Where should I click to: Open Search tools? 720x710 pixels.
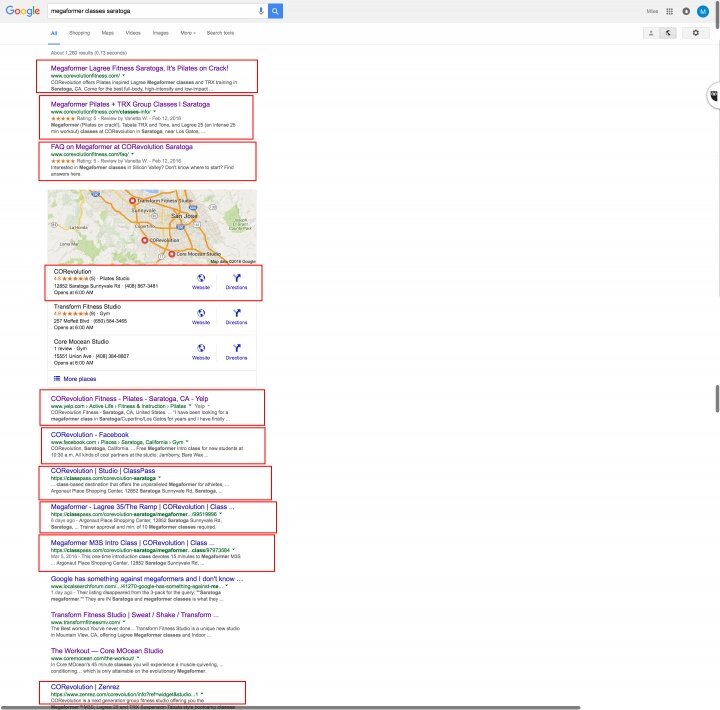tap(220, 33)
